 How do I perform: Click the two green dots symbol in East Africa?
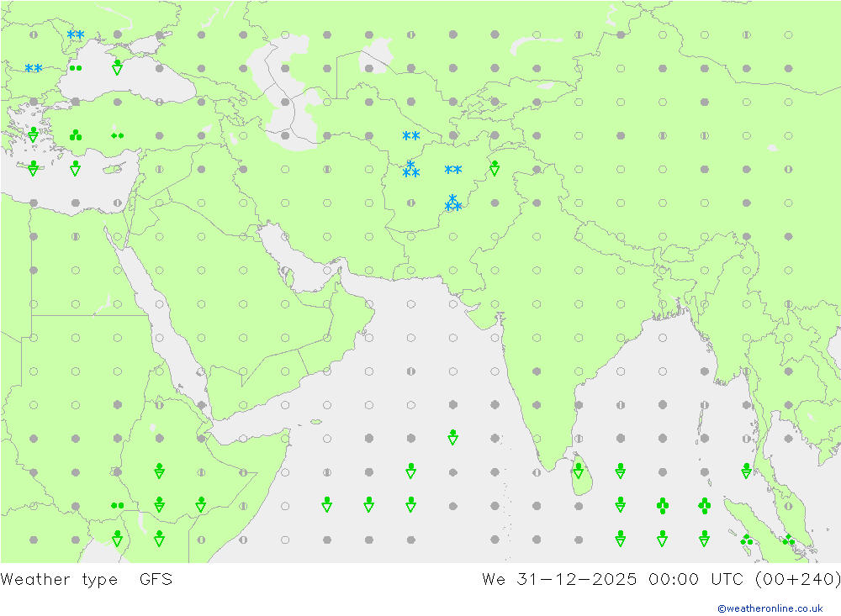118,506
